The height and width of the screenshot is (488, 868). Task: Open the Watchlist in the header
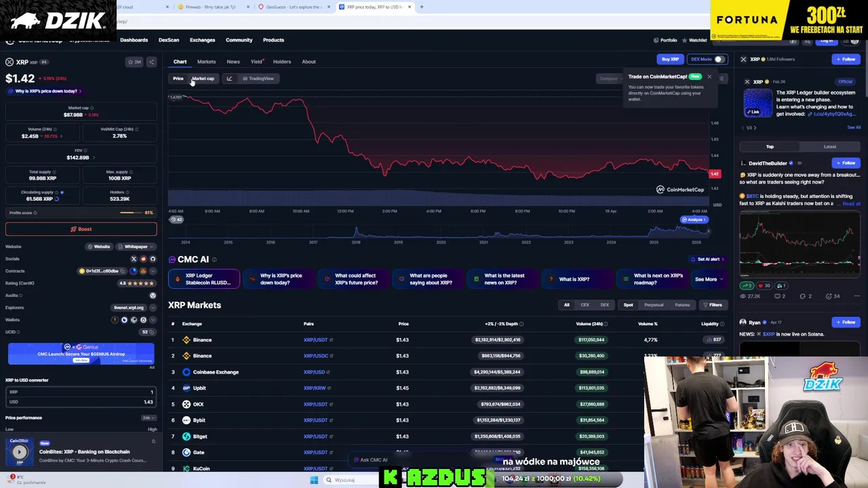point(694,40)
